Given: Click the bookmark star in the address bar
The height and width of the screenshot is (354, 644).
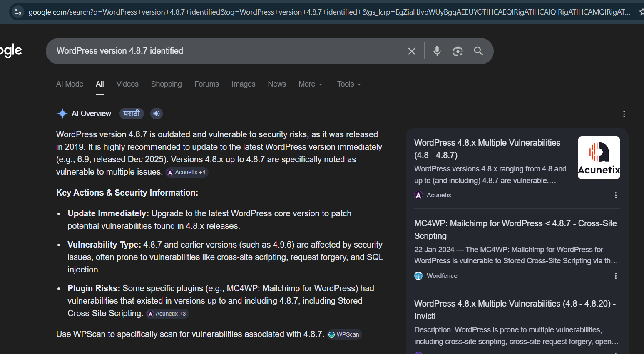Looking at the screenshot, I should click(642, 12).
